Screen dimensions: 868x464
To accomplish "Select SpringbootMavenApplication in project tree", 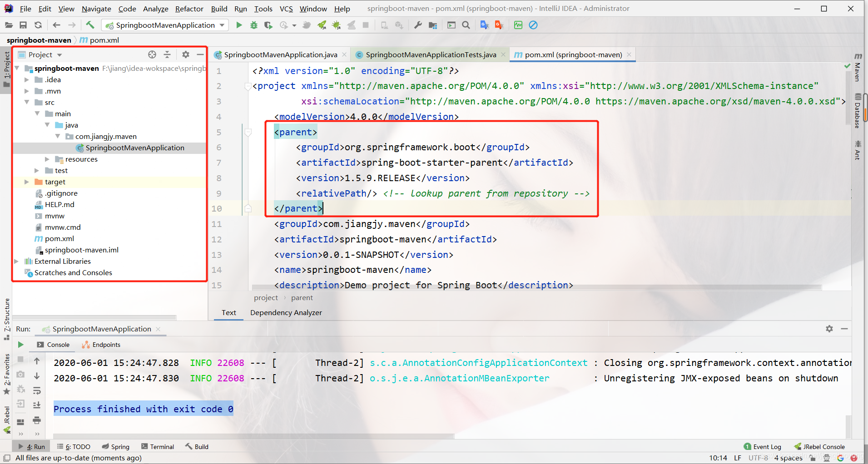I will click(135, 148).
